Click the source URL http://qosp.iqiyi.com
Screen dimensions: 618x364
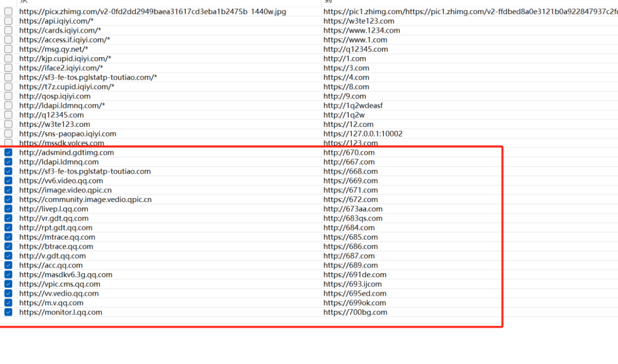point(55,96)
